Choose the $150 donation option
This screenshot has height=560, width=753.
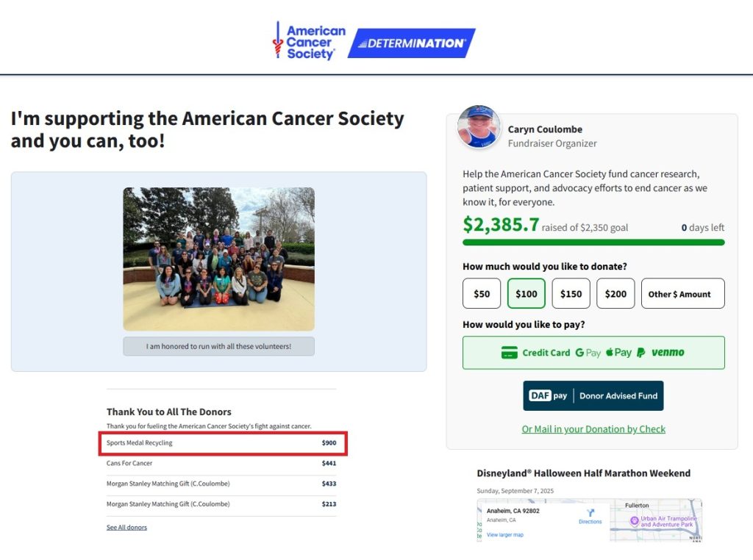571,294
